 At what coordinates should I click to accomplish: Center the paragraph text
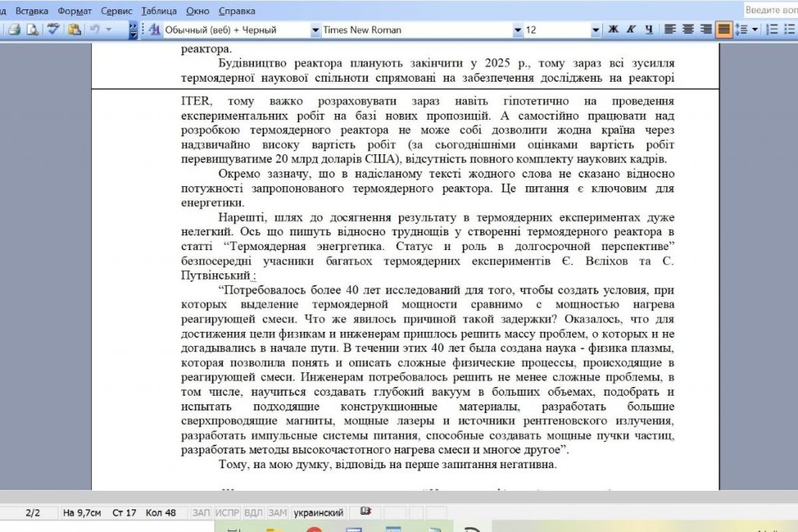point(688,30)
